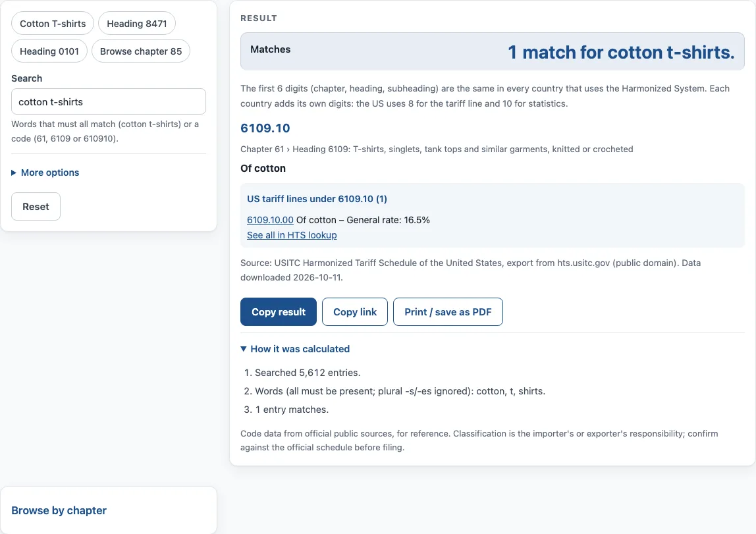Select the Heading 8471 example chip
This screenshot has width=756, height=534.
click(x=137, y=24)
